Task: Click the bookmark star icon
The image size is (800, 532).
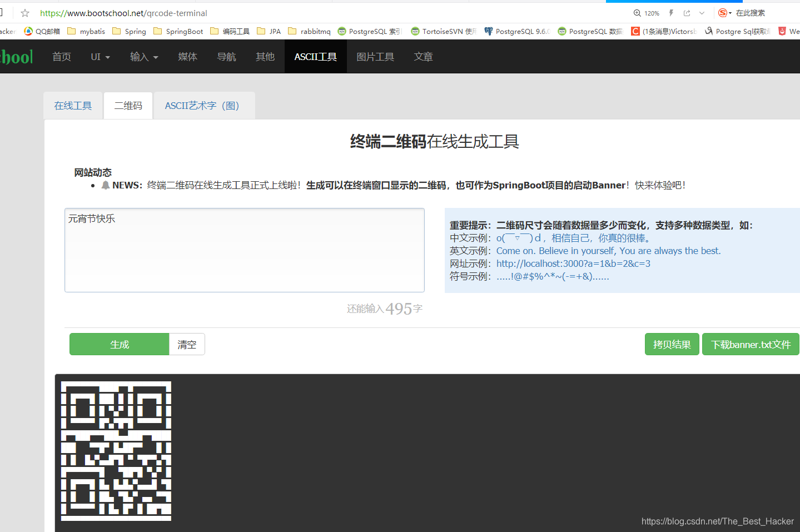Action: coord(25,13)
